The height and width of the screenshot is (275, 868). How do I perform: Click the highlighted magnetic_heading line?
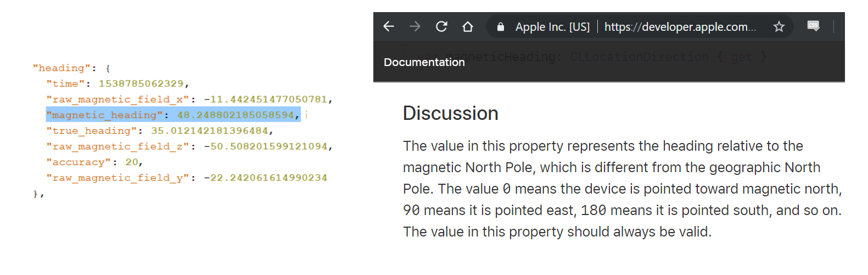point(172,115)
